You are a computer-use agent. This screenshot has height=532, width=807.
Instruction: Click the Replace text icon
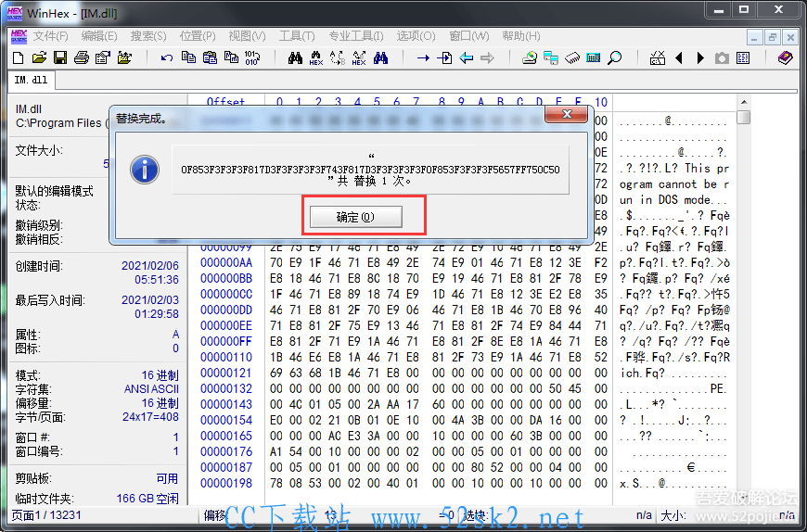pos(338,58)
